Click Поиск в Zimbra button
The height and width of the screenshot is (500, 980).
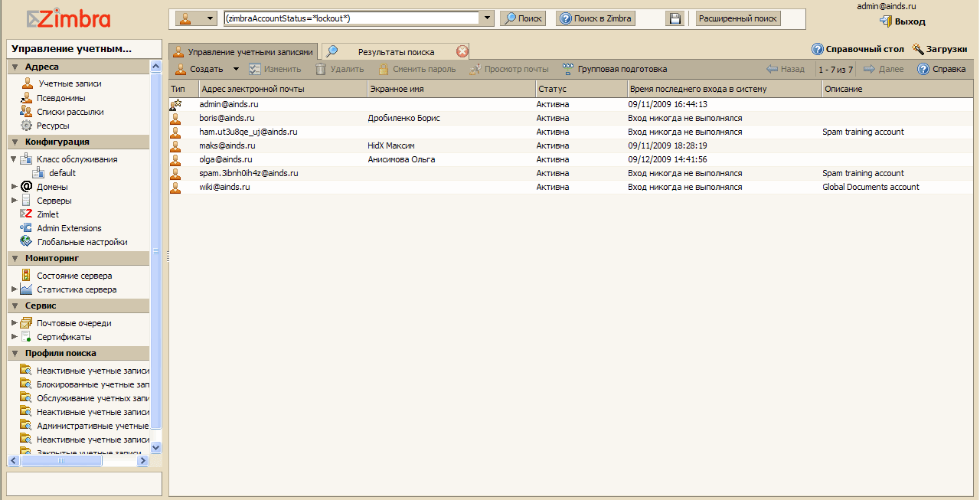[596, 18]
